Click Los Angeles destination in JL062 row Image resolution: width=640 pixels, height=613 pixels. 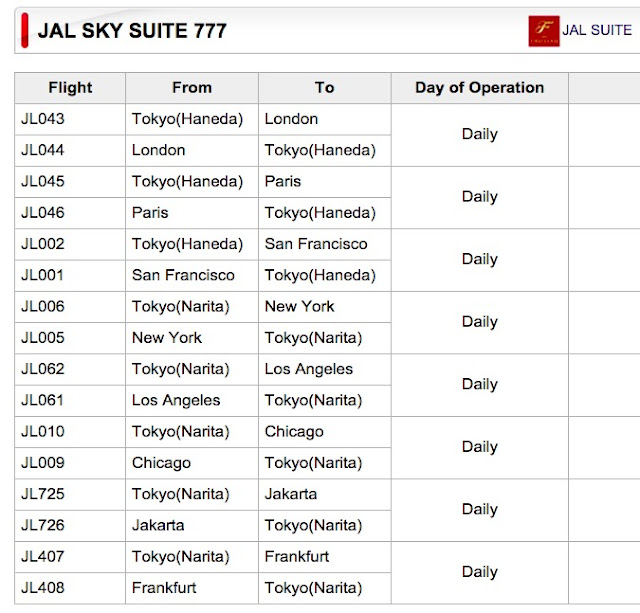click(x=309, y=369)
